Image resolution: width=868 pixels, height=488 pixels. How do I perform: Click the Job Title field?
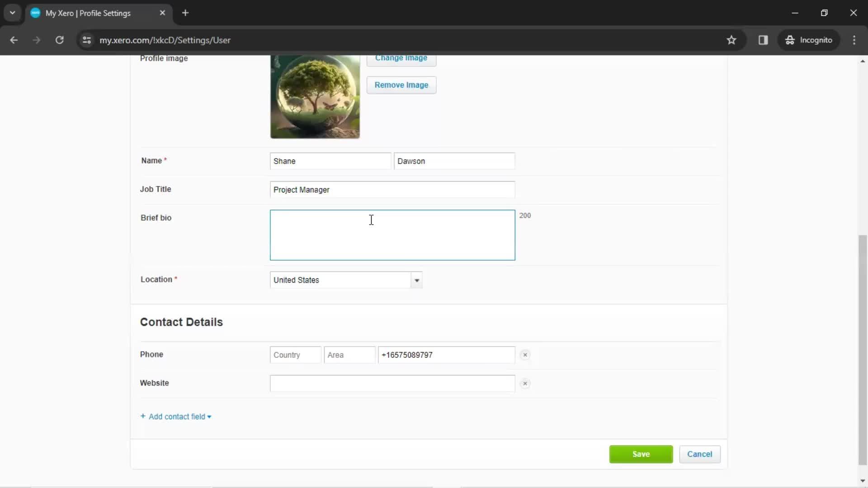pyautogui.click(x=392, y=190)
